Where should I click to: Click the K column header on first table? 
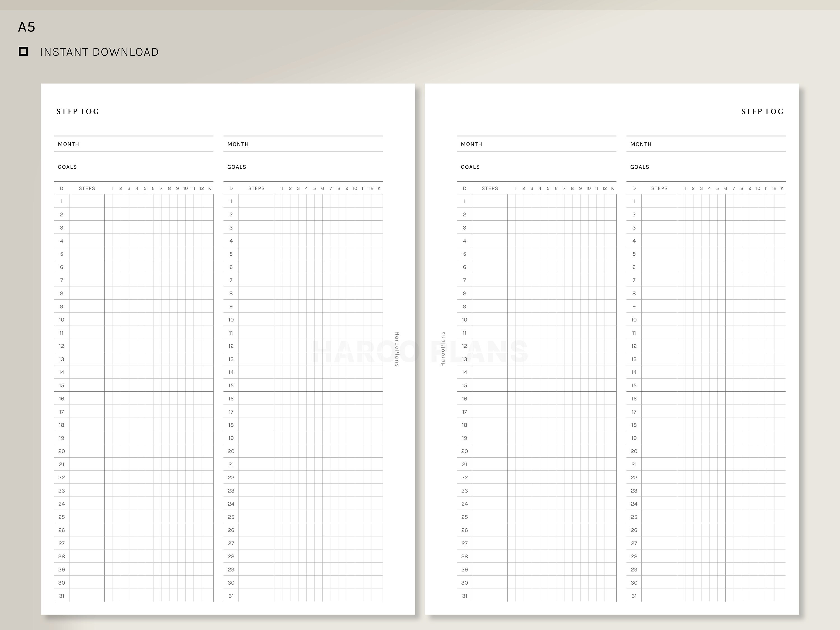click(x=209, y=188)
